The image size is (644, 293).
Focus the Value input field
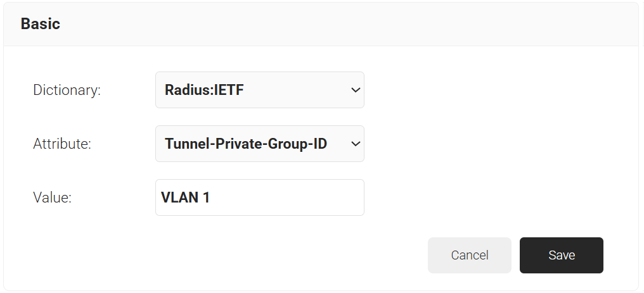259,197
